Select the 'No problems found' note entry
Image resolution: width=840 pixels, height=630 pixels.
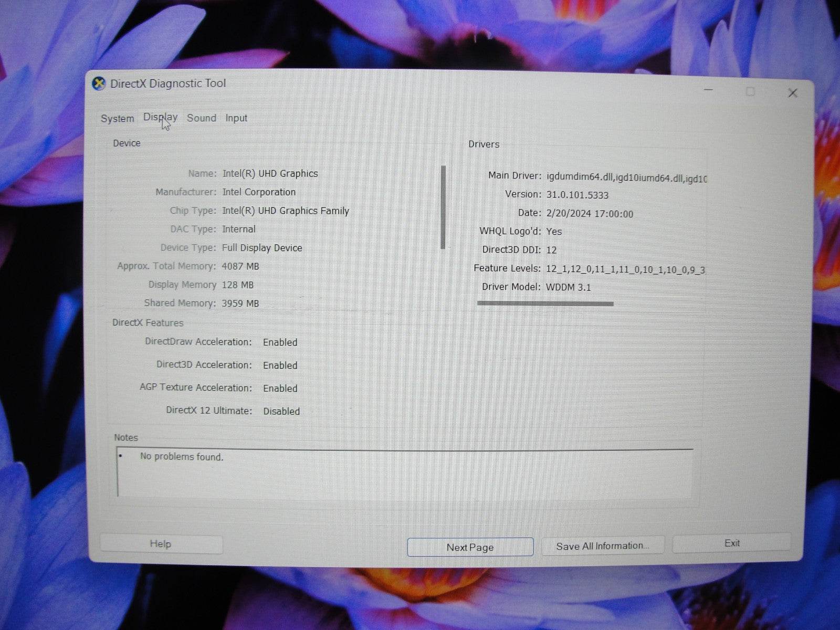click(181, 457)
